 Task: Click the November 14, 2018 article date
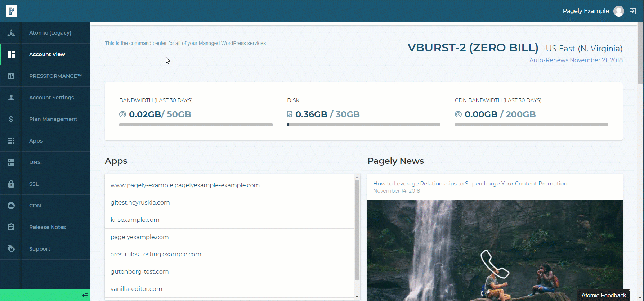pos(397,191)
